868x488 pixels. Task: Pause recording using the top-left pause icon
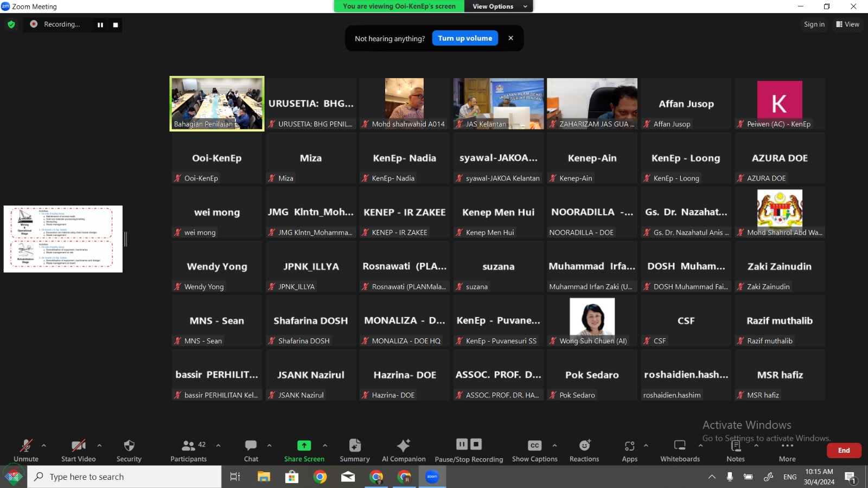click(100, 25)
